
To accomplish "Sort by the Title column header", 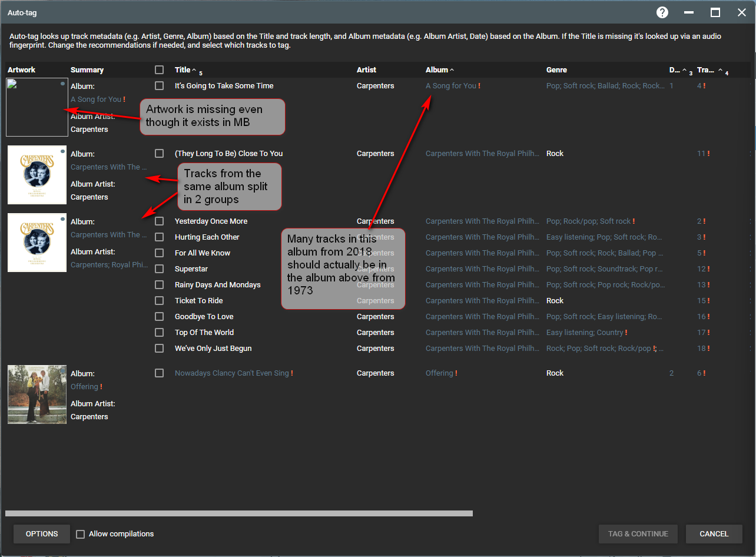I will click(183, 70).
